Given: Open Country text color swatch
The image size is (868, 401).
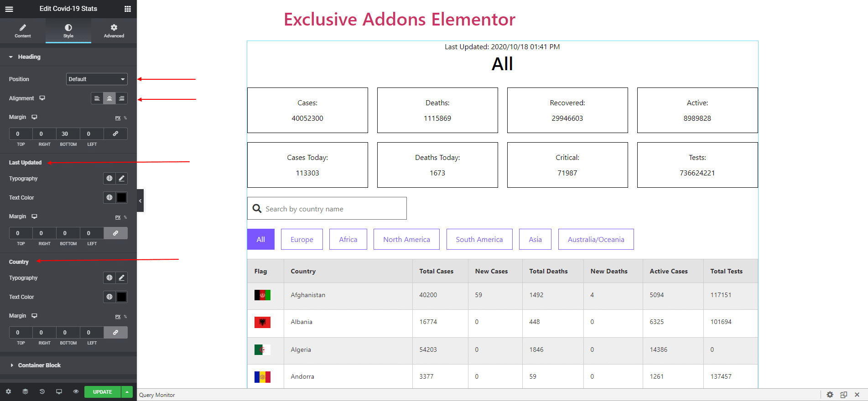Looking at the screenshot, I should (x=122, y=297).
